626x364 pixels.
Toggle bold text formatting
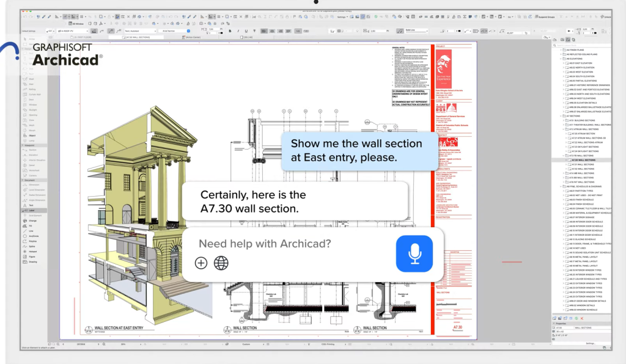[230, 31]
